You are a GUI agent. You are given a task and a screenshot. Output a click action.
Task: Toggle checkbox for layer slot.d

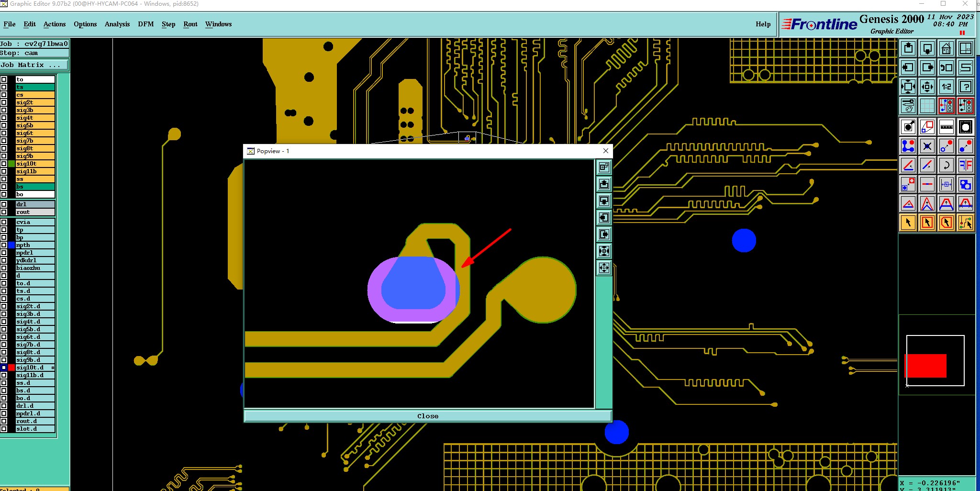[4, 429]
